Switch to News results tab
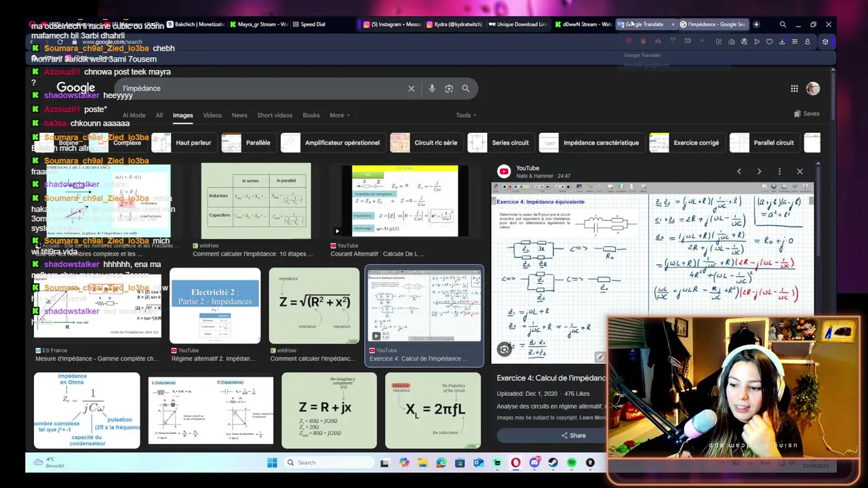Image resolution: width=868 pixels, height=488 pixels. tap(239, 115)
